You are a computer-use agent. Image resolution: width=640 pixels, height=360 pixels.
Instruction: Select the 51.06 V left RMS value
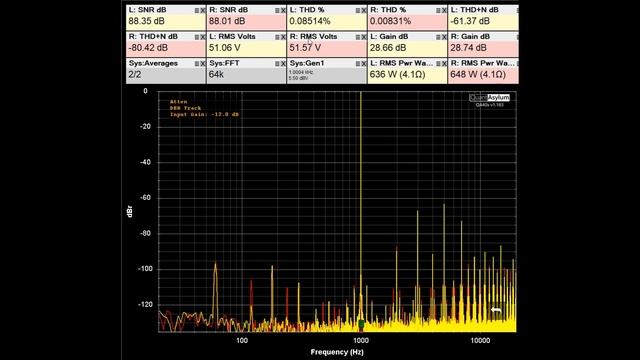tap(224, 48)
